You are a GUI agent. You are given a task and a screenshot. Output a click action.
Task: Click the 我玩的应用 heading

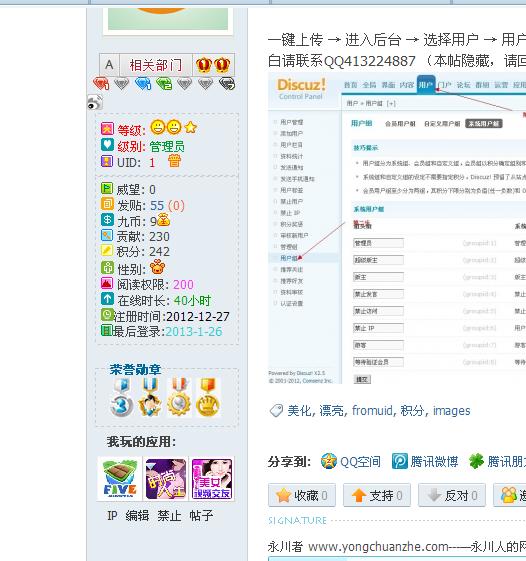click(x=141, y=442)
